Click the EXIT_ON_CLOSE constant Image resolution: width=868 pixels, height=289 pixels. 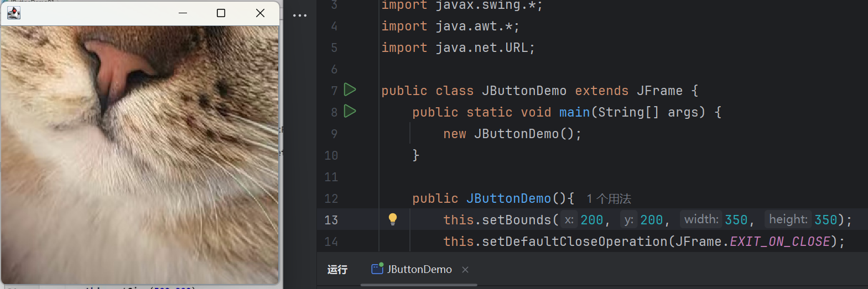tap(780, 241)
